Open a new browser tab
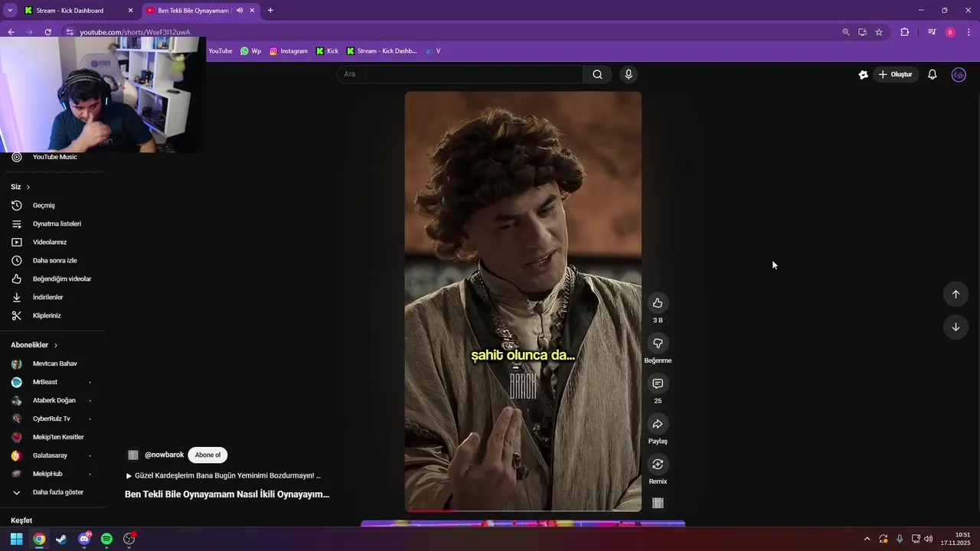 pyautogui.click(x=270, y=11)
